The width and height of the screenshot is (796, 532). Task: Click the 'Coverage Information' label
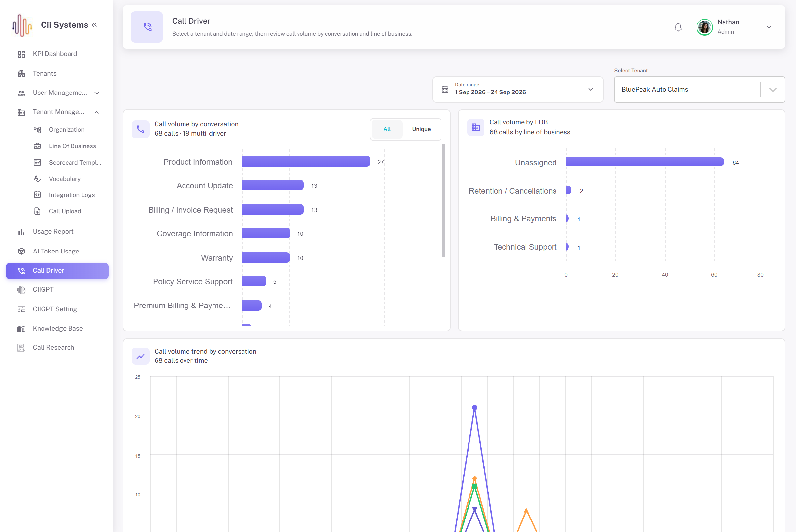tap(195, 234)
